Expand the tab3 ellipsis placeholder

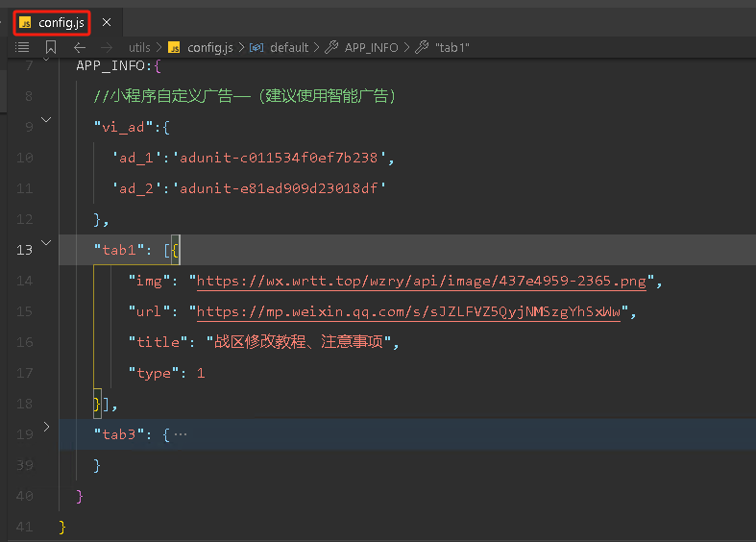click(181, 434)
